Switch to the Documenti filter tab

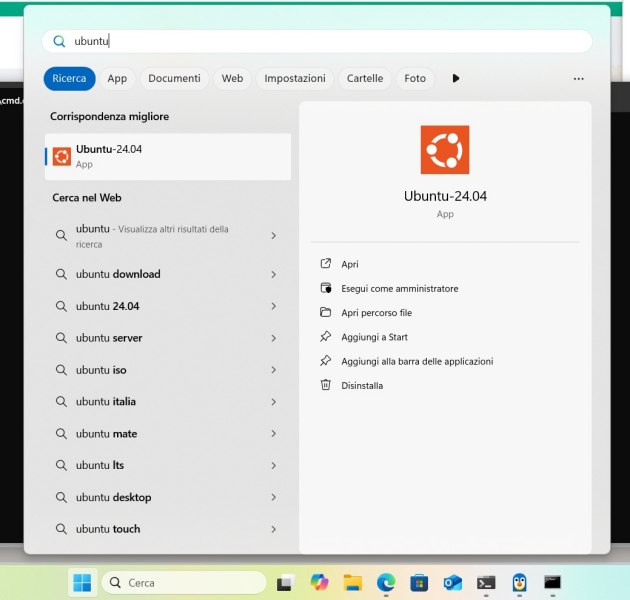174,78
